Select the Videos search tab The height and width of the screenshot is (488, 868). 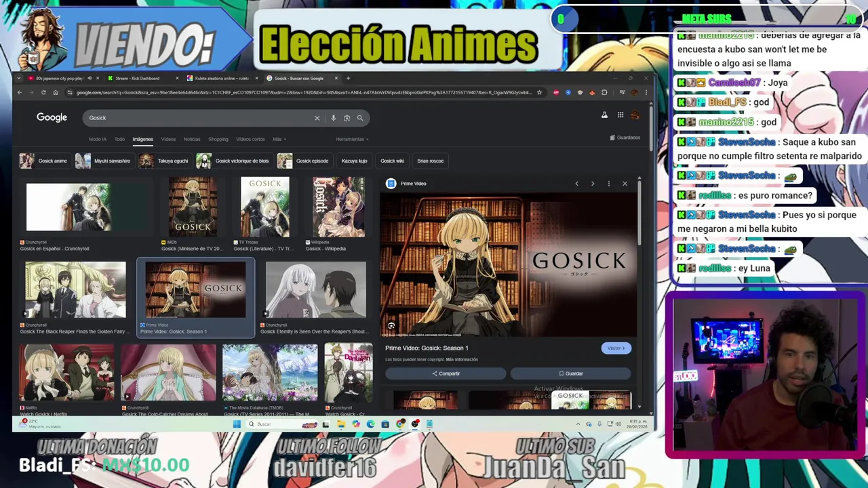(x=168, y=139)
